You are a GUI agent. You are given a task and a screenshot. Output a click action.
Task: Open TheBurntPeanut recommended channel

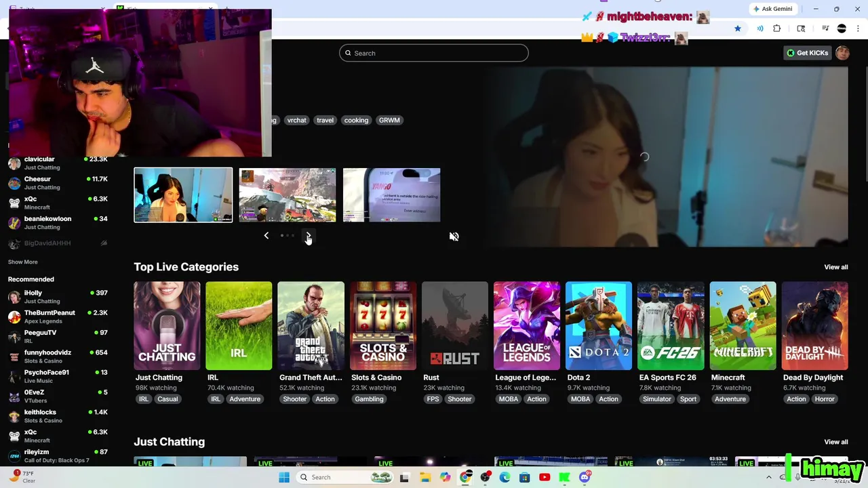[58, 317]
